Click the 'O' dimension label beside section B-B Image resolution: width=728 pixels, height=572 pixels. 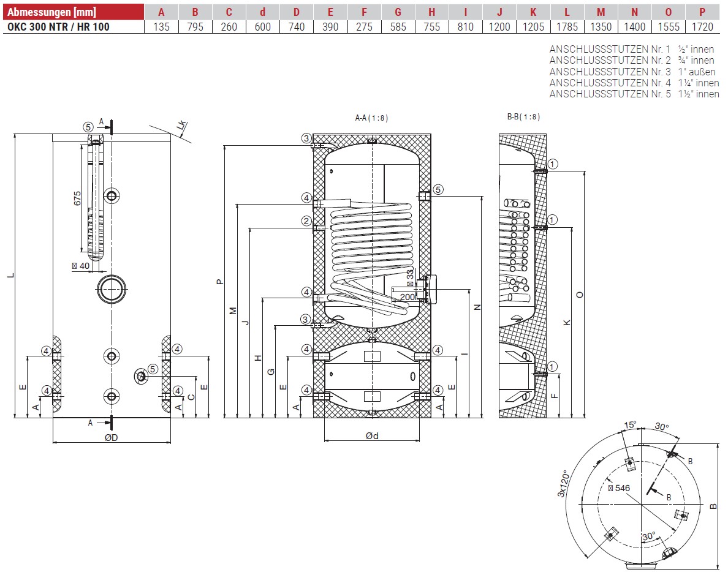(x=580, y=295)
